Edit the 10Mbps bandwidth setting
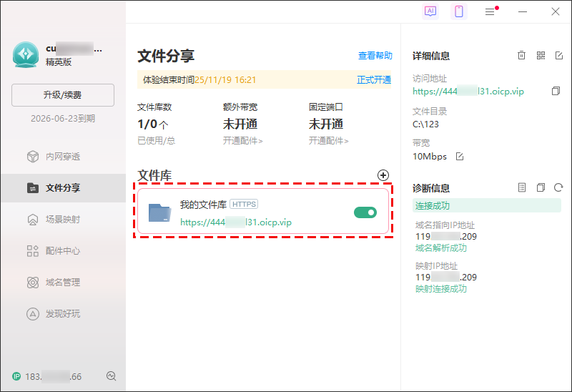 (460, 157)
